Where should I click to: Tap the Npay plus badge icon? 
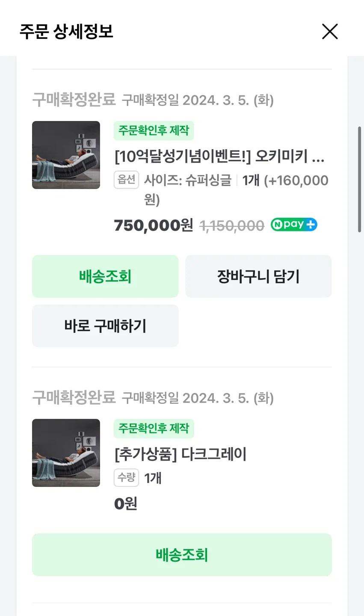294,225
